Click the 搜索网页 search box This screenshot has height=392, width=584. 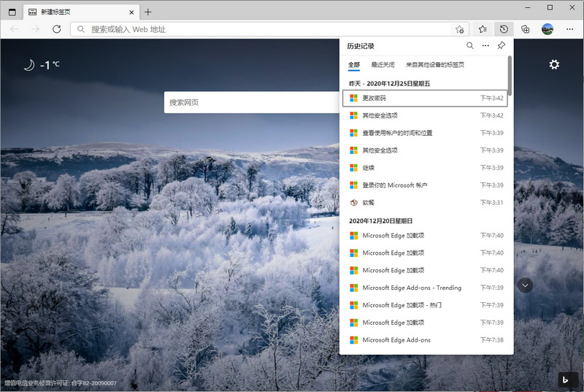[x=248, y=103]
